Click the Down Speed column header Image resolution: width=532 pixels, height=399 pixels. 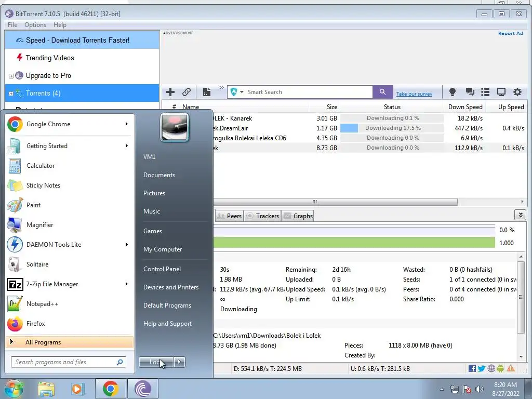[x=465, y=107]
